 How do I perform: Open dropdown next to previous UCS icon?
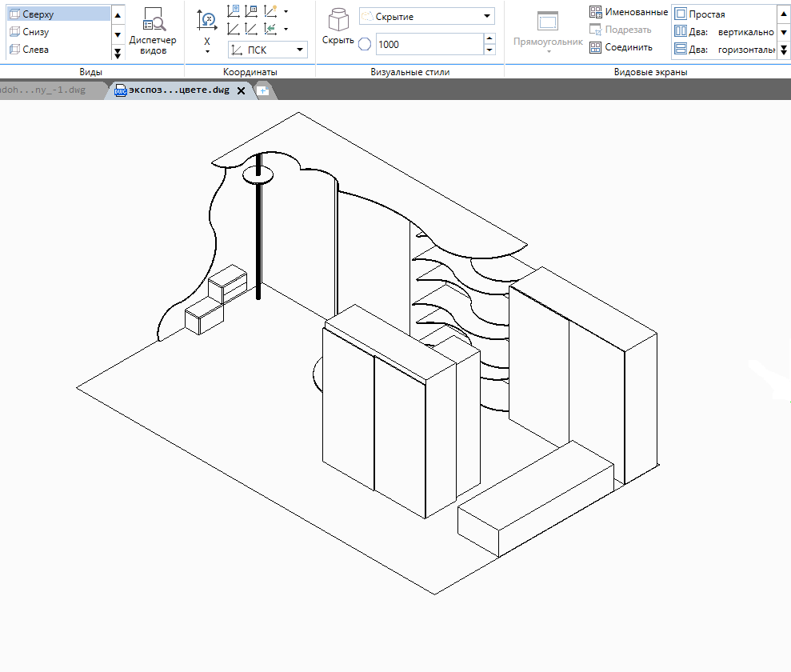pos(286,29)
